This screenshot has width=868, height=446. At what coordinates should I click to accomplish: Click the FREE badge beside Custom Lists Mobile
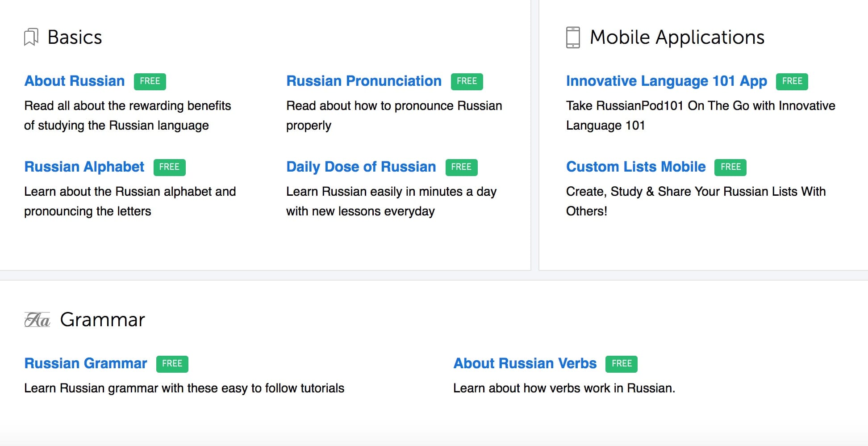tap(730, 167)
